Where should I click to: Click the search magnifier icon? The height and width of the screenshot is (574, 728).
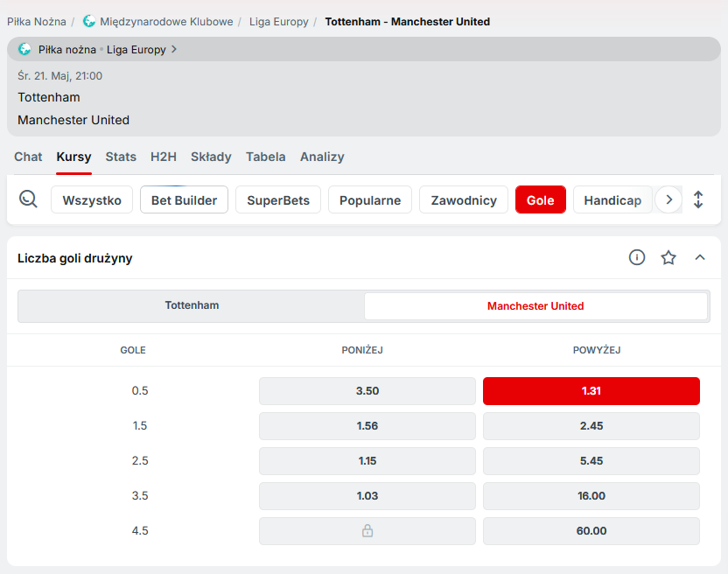click(x=28, y=199)
